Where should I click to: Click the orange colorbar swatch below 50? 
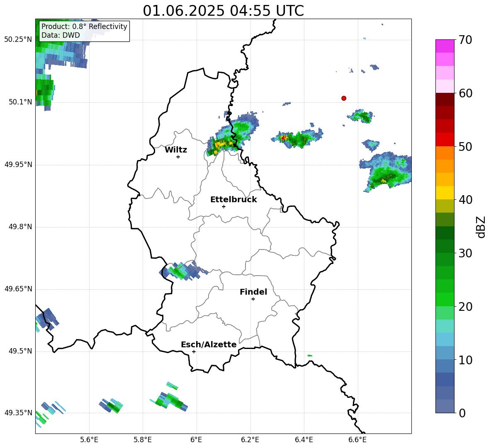[x=445, y=153]
